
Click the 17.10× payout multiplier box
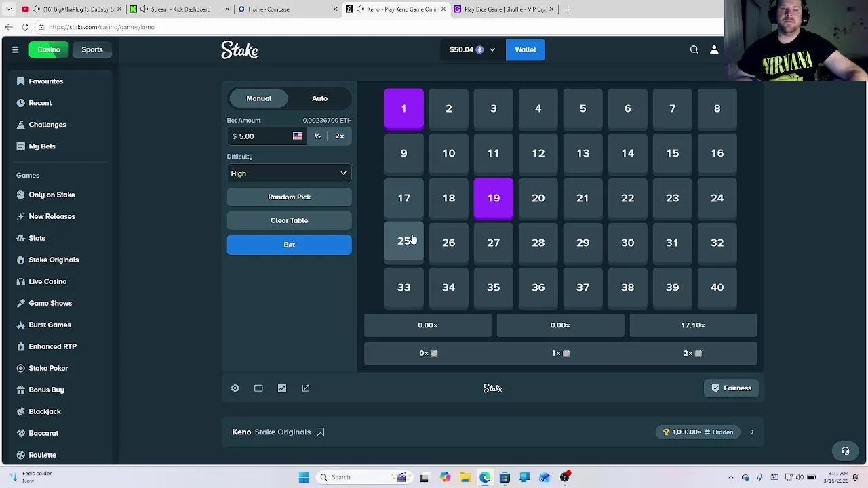point(693,325)
